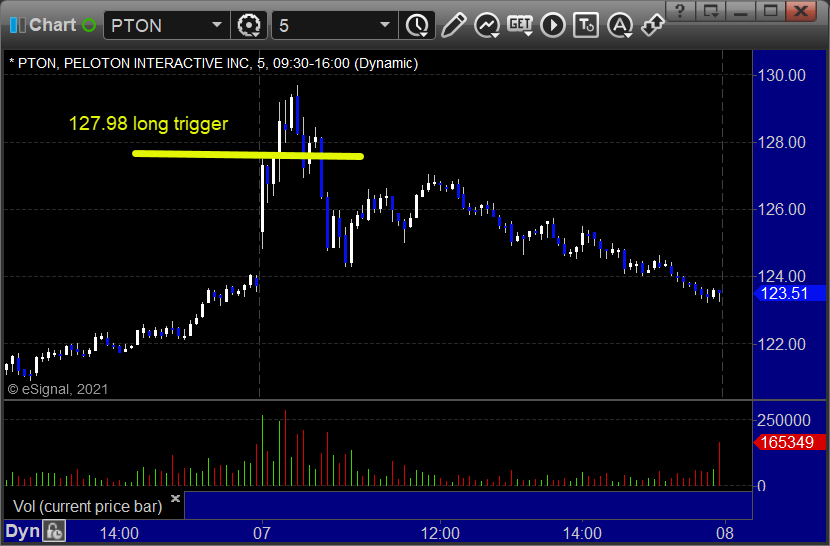Click the Dyn scaling label

[23, 531]
